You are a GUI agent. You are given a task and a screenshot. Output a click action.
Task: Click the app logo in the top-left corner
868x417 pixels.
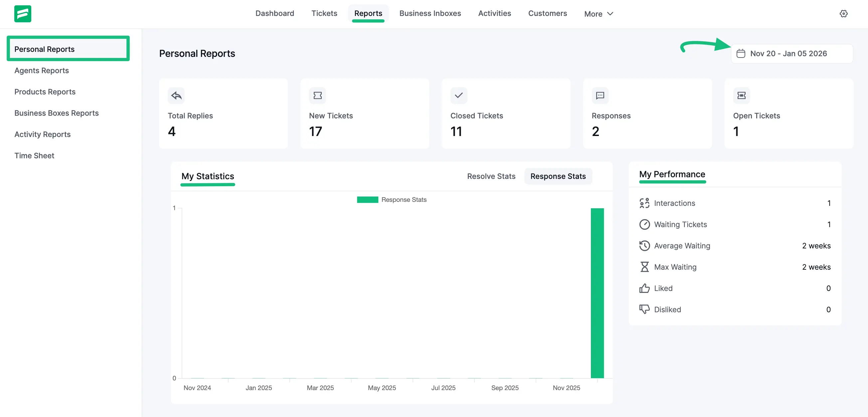pos(22,14)
